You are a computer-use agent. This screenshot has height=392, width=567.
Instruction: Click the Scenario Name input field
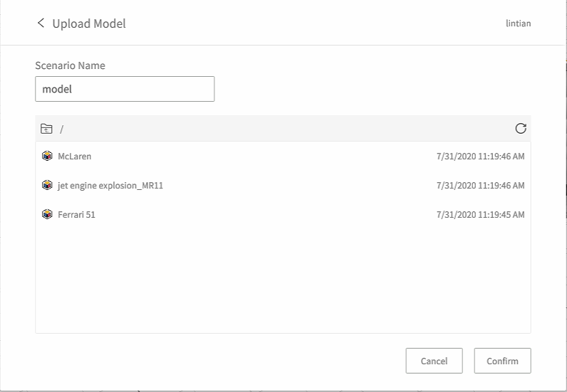point(125,89)
